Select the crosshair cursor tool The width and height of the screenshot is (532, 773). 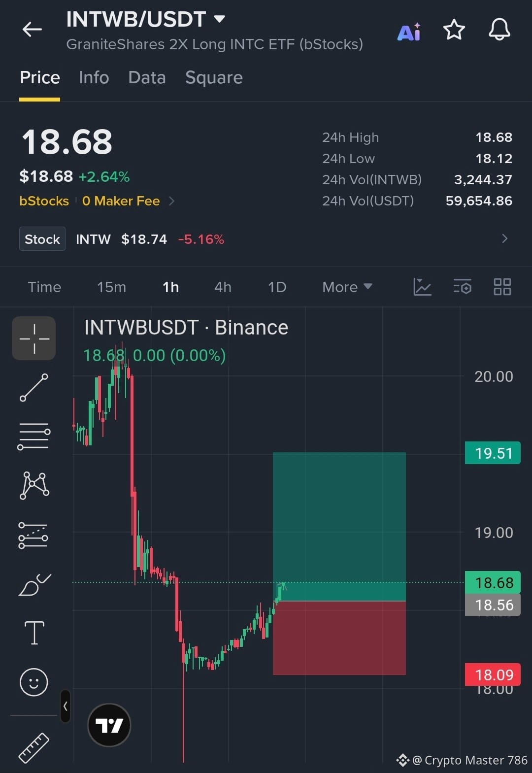(34, 338)
